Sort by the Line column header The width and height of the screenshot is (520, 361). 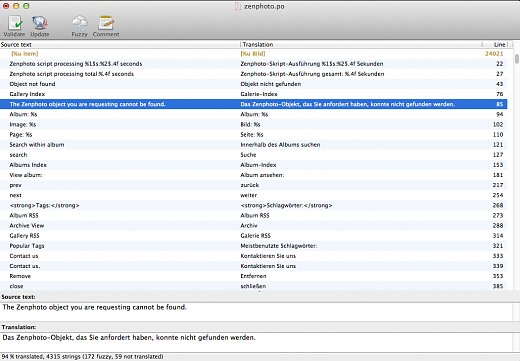click(495, 44)
